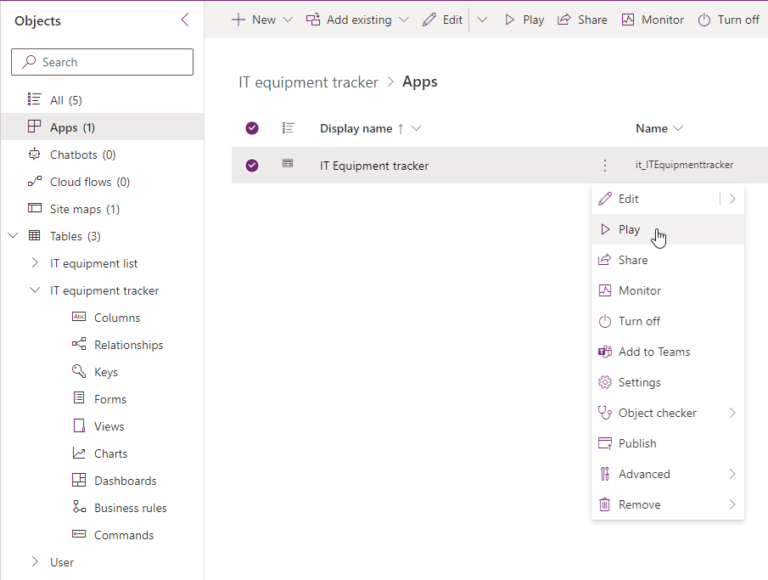
Task: Click the Remove trash icon in context menu
Action: coord(604,505)
